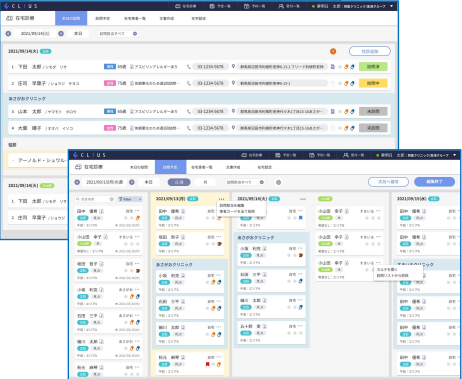Screen dimensions: 462x379
Task: Click the 往診追加 button in the back window
Action: click(370, 51)
